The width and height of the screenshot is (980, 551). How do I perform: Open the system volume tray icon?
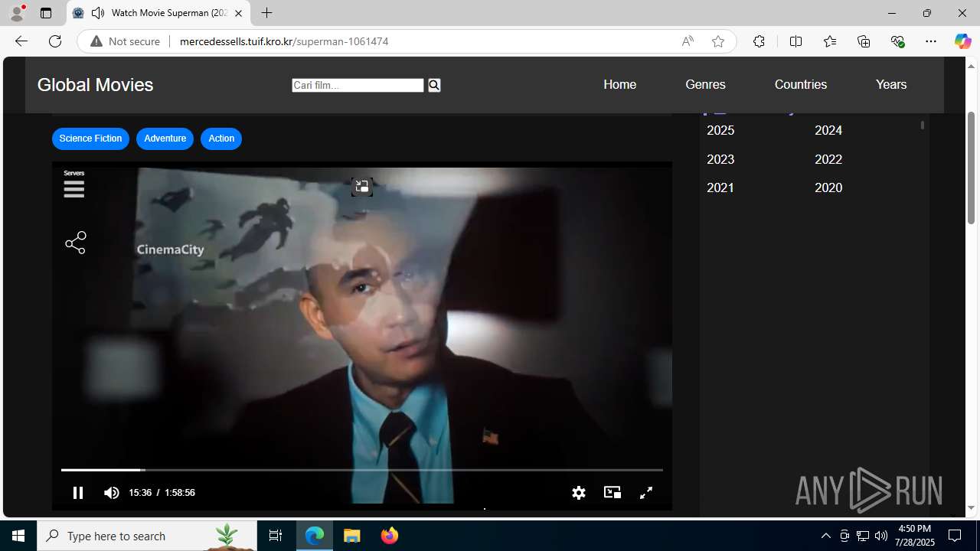[881, 536]
